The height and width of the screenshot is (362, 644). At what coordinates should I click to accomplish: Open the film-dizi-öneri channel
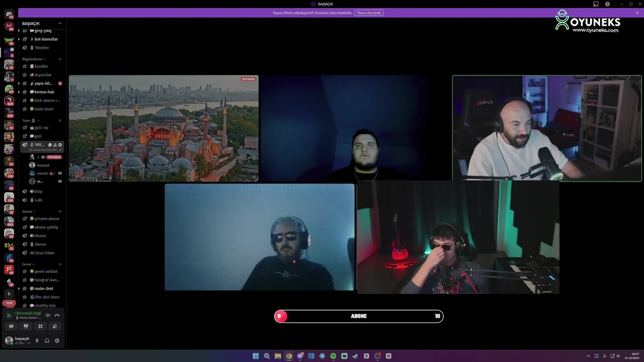point(41,297)
